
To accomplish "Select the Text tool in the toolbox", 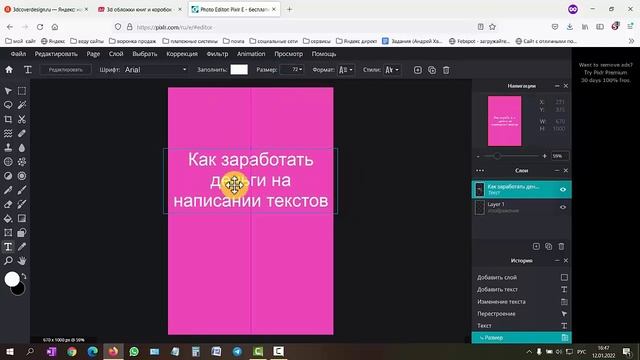I will pyautogui.click(x=8, y=247).
